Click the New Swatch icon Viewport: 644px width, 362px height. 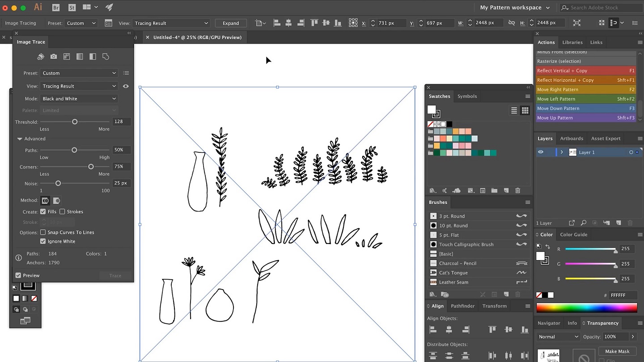coord(506,190)
